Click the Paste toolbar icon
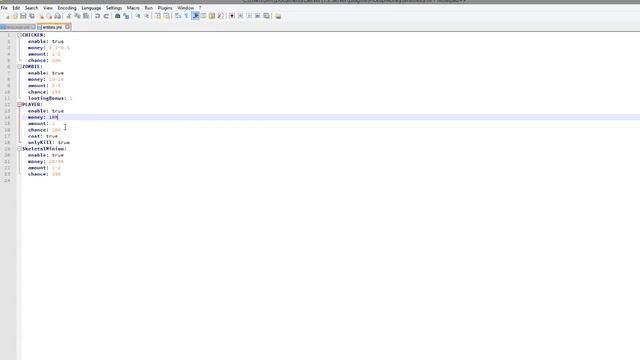The image size is (640, 360). click(86, 16)
